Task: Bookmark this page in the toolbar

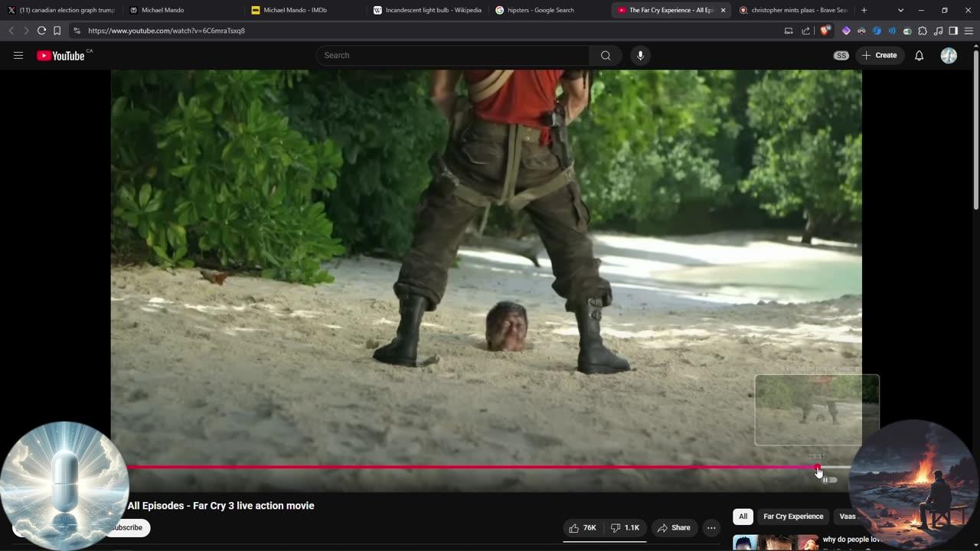Action: [57, 31]
